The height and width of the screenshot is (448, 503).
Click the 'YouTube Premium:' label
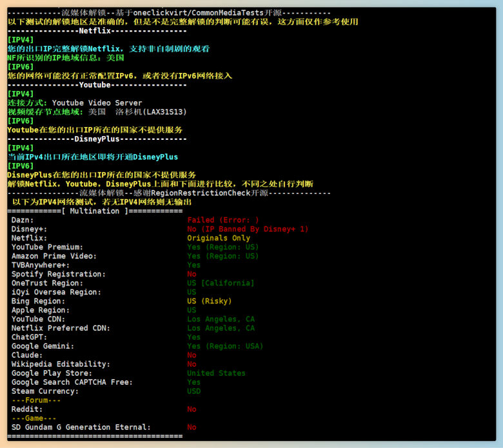tap(47, 247)
